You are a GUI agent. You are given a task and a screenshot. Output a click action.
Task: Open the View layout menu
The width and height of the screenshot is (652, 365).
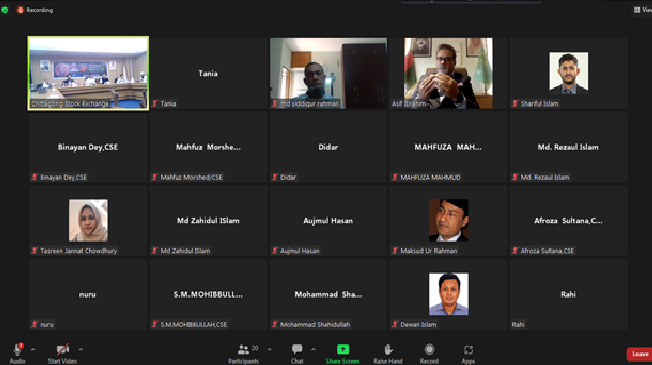[x=642, y=10]
